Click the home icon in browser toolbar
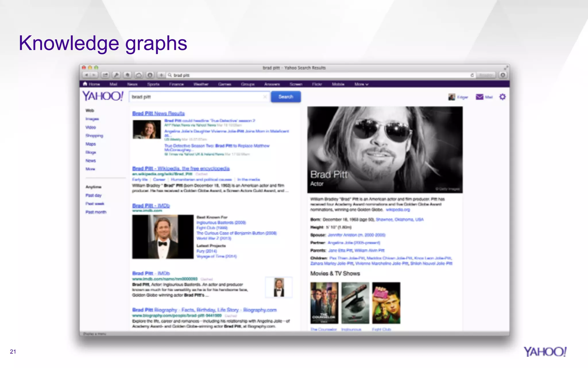Viewport: 588px width, 368px height. [x=127, y=75]
